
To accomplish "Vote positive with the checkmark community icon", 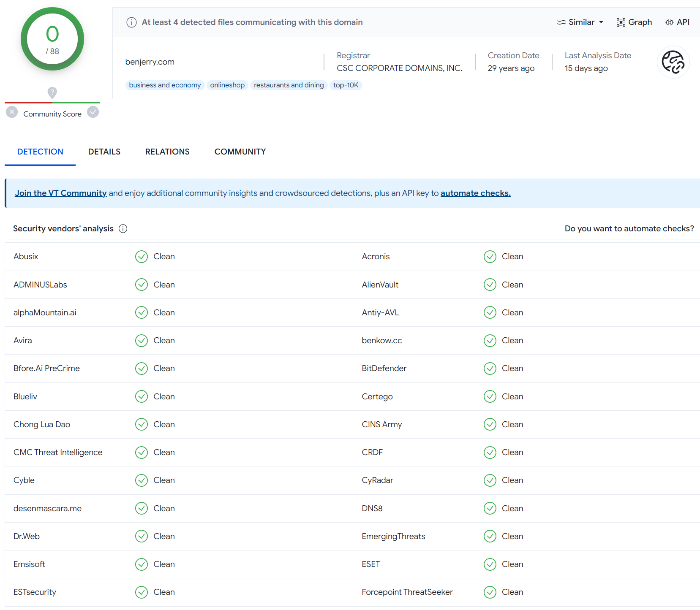I will (x=93, y=112).
